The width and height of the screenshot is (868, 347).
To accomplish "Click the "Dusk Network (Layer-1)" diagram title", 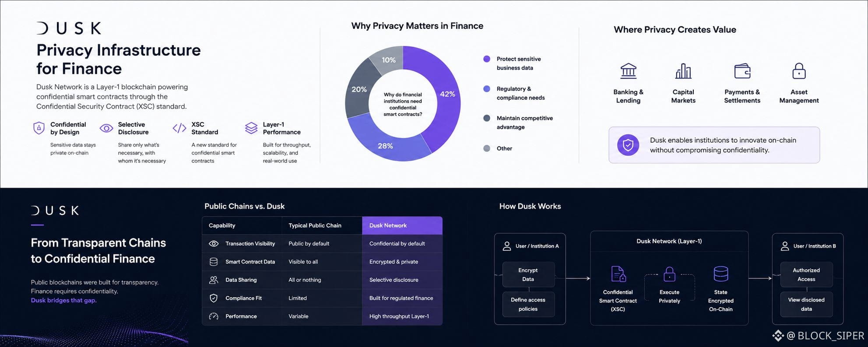I will [669, 241].
